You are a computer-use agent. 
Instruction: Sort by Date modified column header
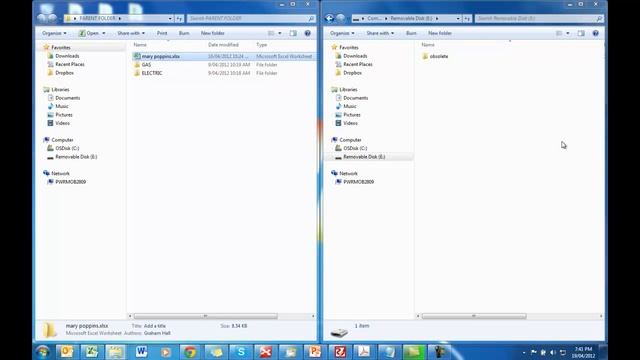tap(223, 45)
